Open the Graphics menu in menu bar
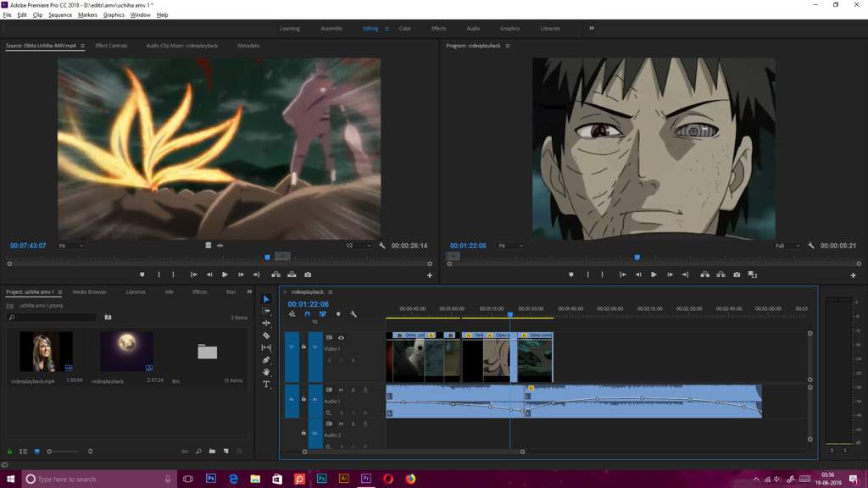This screenshot has width=868, height=488. (x=114, y=15)
